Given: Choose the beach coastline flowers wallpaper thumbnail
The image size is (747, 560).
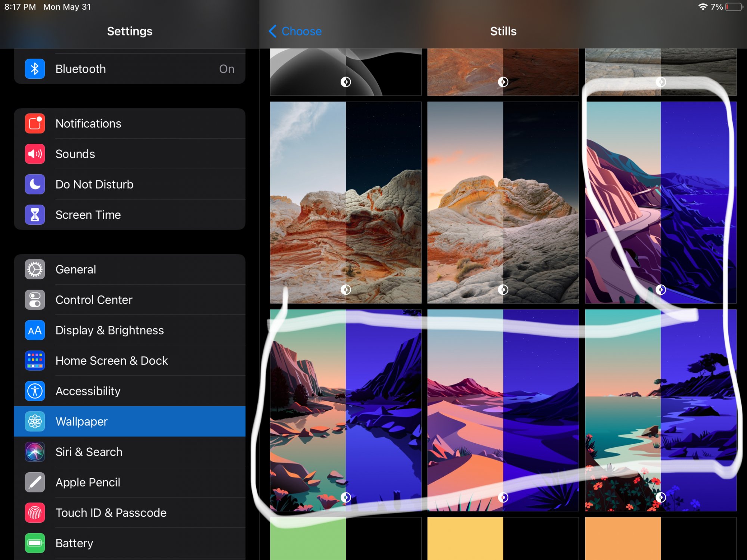Looking at the screenshot, I should [x=660, y=410].
